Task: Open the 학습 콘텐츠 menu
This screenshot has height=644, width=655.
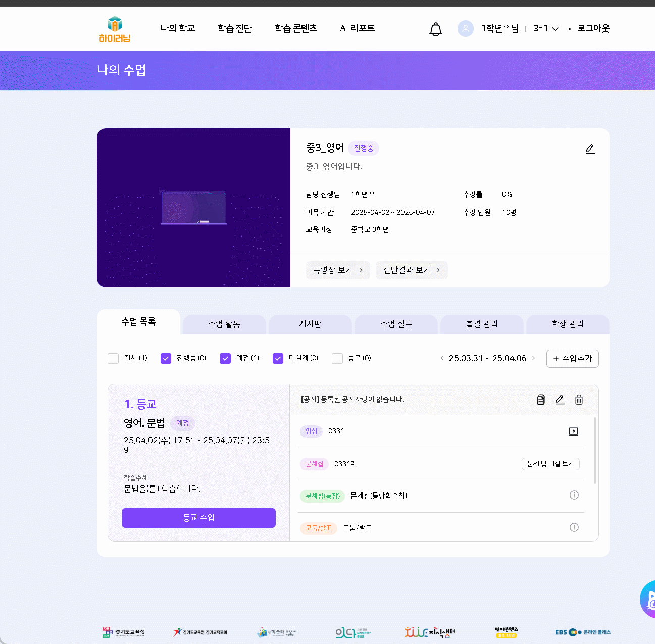Action: [x=295, y=28]
